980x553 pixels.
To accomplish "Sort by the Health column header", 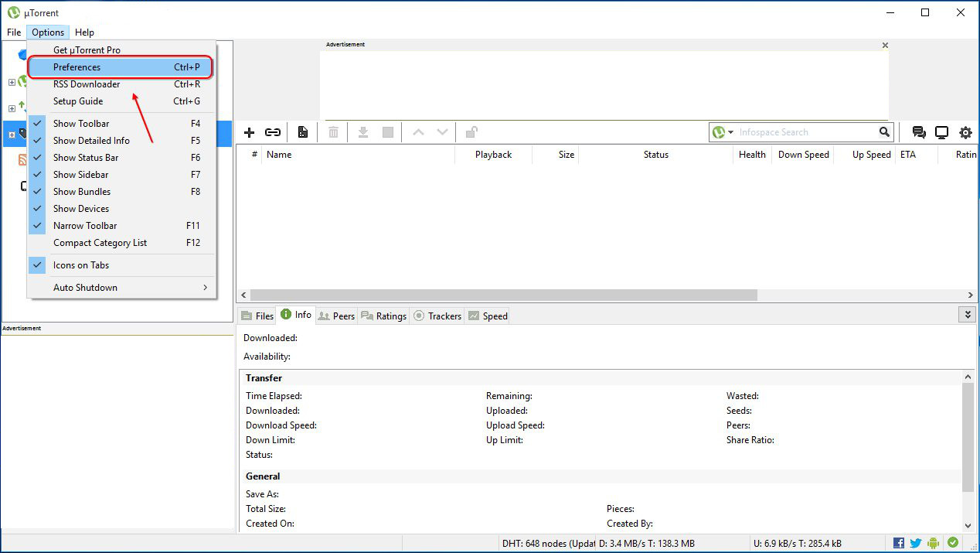I will 752,155.
